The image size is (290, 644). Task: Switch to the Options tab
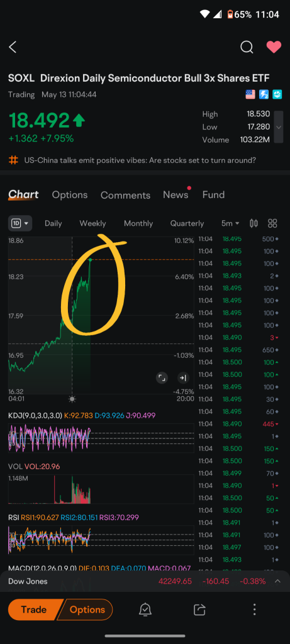(x=70, y=195)
